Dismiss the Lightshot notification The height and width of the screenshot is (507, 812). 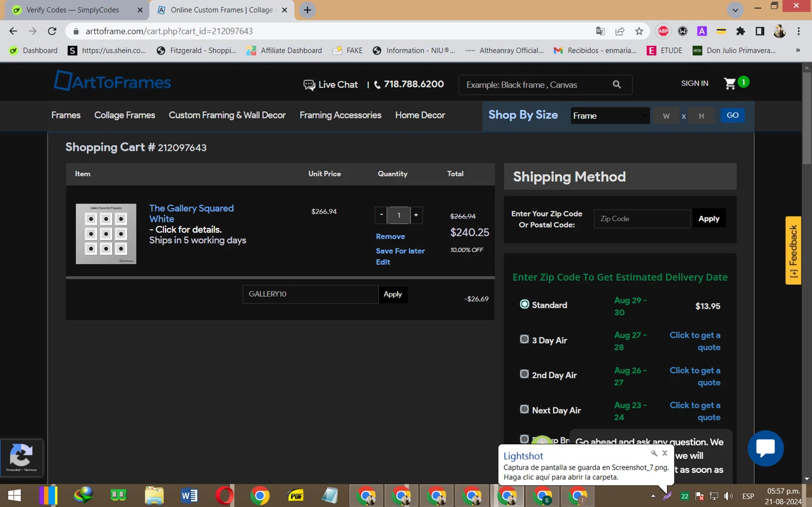coord(665,453)
